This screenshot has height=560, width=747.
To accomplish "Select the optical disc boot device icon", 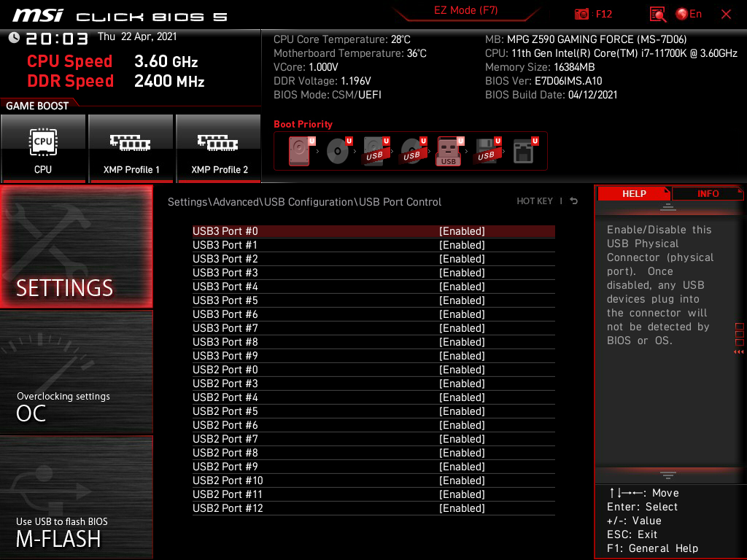I will [x=338, y=151].
